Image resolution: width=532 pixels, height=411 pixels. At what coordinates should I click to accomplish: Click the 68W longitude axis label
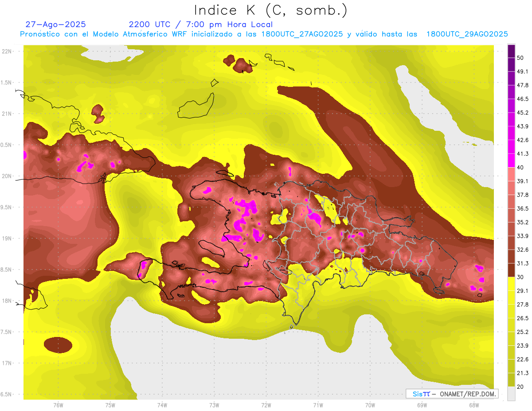(474, 405)
